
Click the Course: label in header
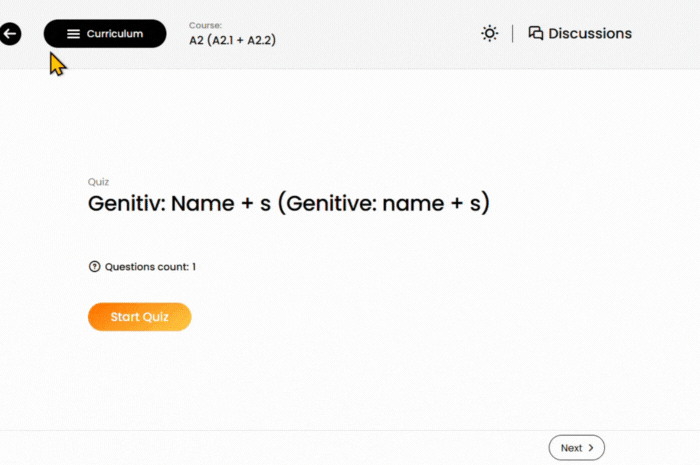tap(205, 25)
